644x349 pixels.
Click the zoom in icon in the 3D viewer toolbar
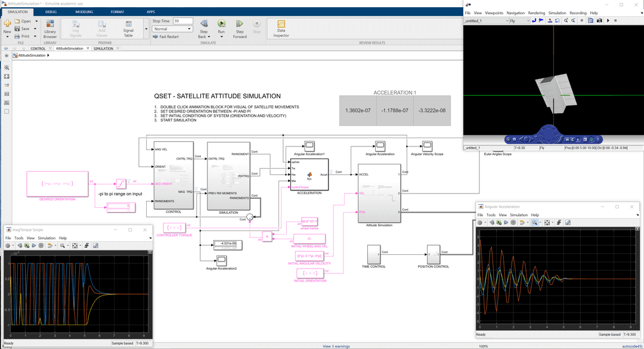click(566, 20)
